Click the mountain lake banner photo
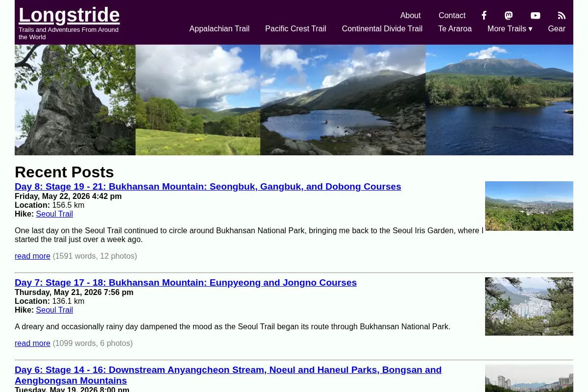The width and height of the screenshot is (588, 392). coord(343,100)
